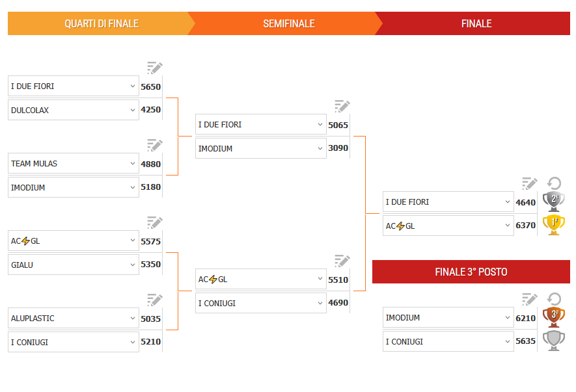Viewport: 576px width, 392px height.
Task: Open the DULCOLAX team dropdown
Action: pyautogui.click(x=73, y=110)
